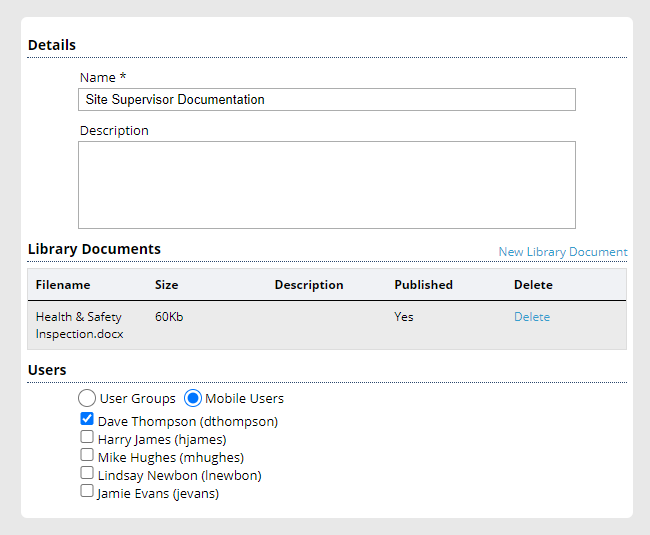Screen dimensions: 650x535
Task: Delete the Health & Safety Inspection document
Action: [531, 317]
